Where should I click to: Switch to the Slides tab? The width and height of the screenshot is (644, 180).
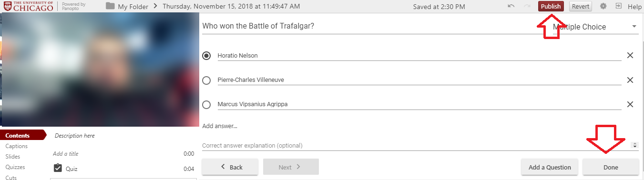tap(13, 157)
